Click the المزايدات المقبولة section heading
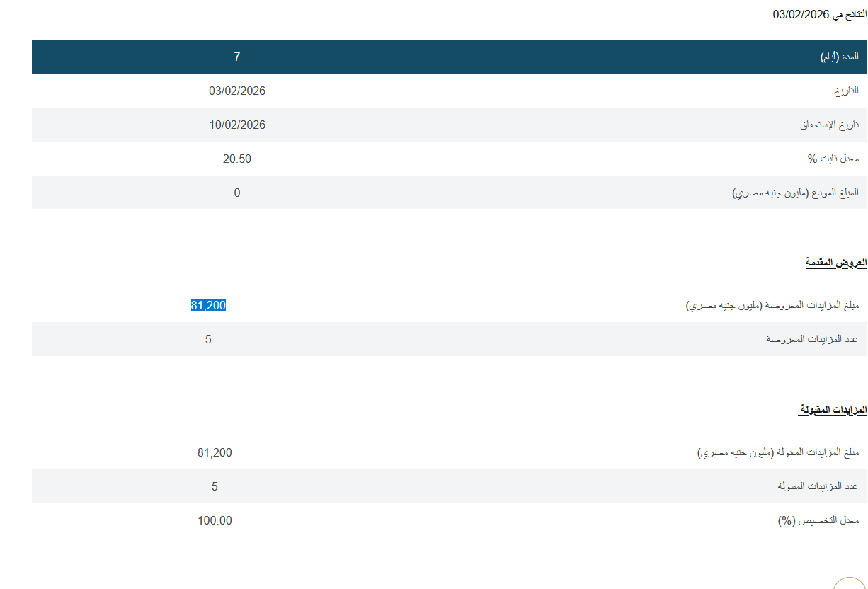 point(832,411)
